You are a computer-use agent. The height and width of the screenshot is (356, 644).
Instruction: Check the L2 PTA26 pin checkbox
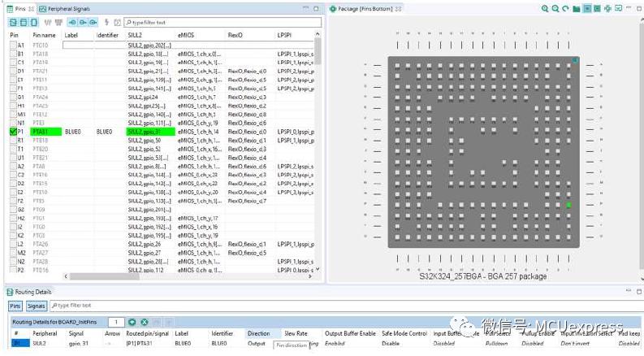click(13, 244)
